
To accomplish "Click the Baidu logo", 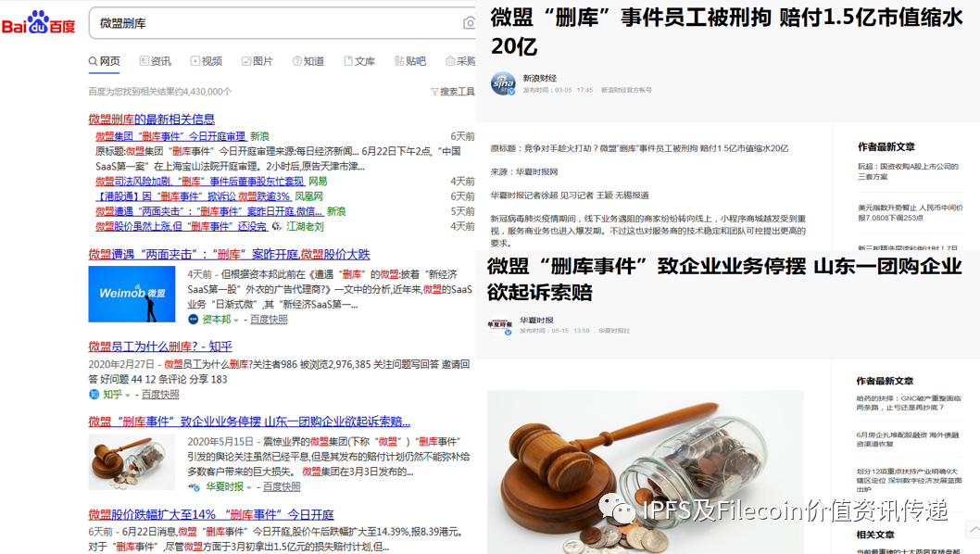I will [x=38, y=22].
